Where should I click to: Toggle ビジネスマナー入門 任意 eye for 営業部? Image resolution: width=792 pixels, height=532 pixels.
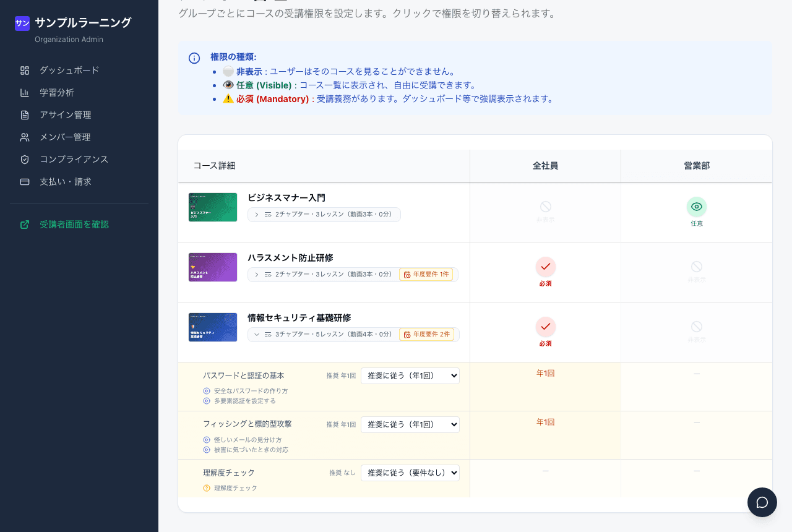(x=697, y=212)
